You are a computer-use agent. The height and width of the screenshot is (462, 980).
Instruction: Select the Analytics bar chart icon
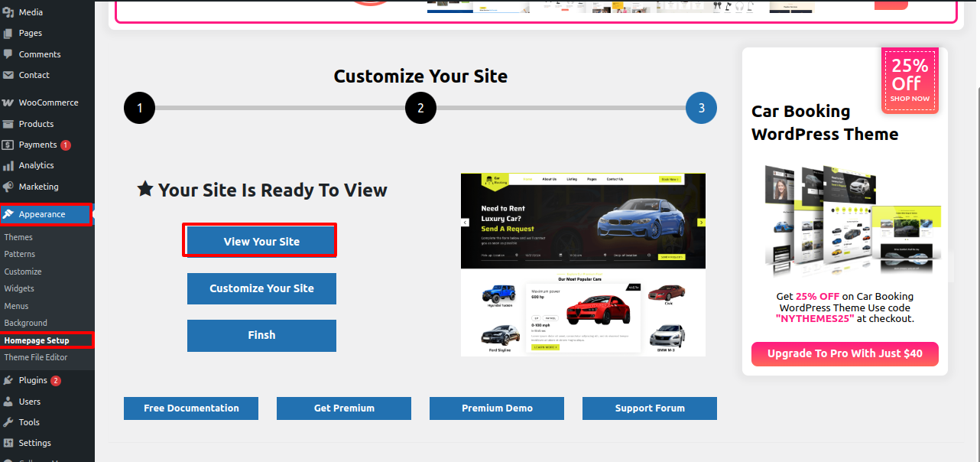(x=8, y=165)
